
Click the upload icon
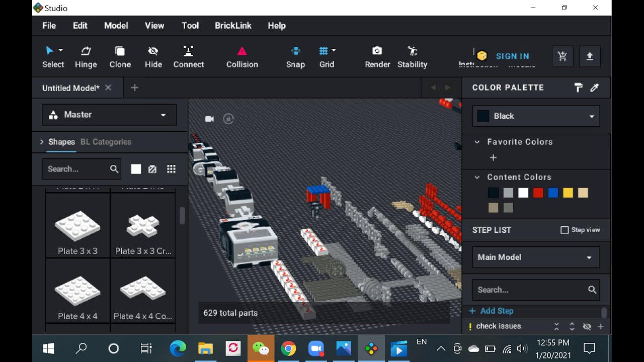click(590, 56)
